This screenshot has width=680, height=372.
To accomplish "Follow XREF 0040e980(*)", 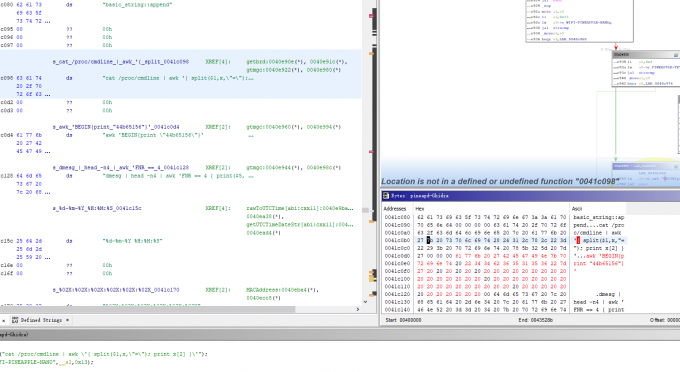I will coord(324,70).
